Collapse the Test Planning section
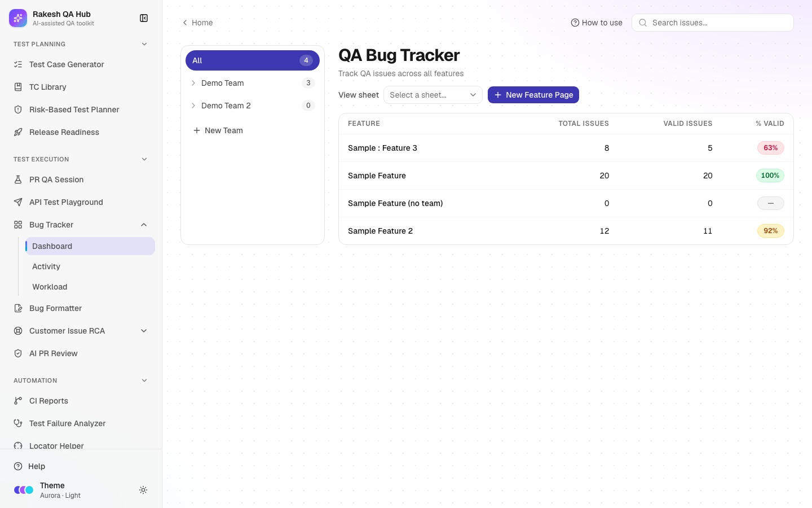 click(144, 44)
